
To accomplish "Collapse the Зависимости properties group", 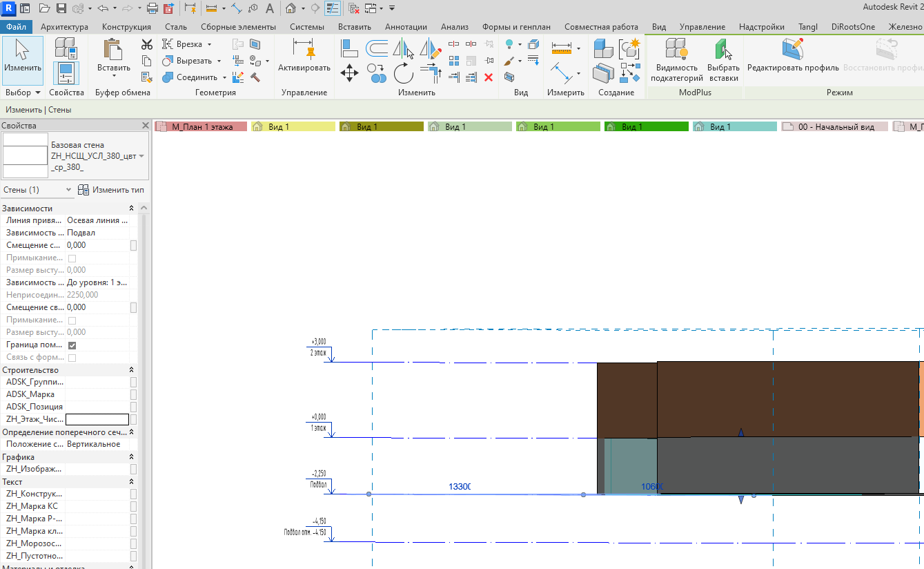I will click(131, 209).
